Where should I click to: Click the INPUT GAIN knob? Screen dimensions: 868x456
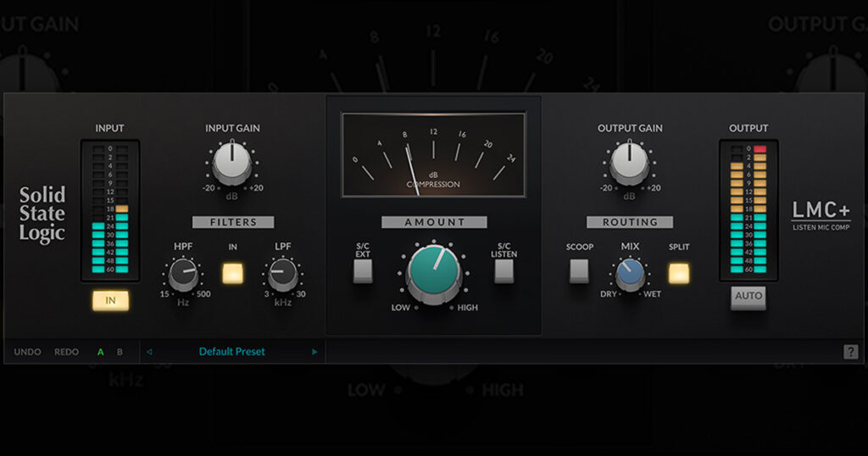(x=232, y=164)
